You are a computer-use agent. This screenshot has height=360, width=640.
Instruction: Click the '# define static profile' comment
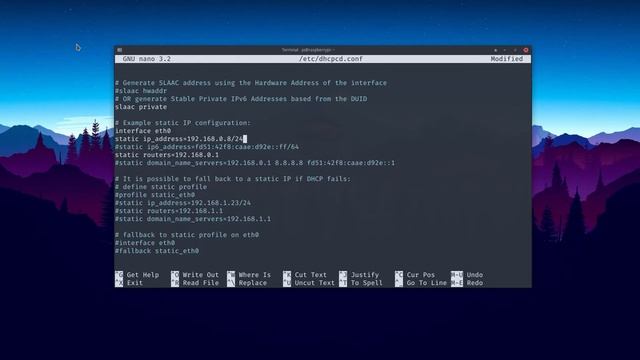coord(161,187)
